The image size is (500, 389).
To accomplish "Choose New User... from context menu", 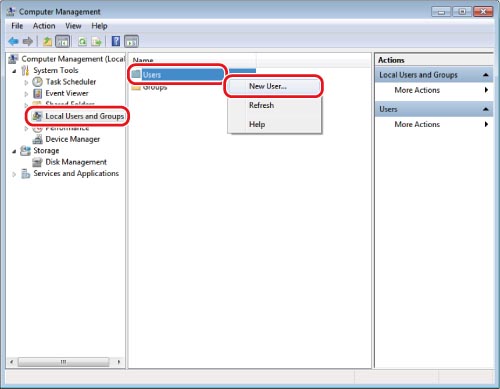I will click(275, 86).
